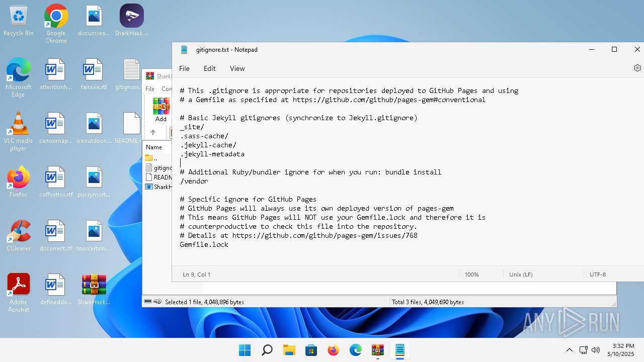This screenshot has height=362, width=644.
Task: Open Notepad settings gear icon
Action: click(x=637, y=68)
